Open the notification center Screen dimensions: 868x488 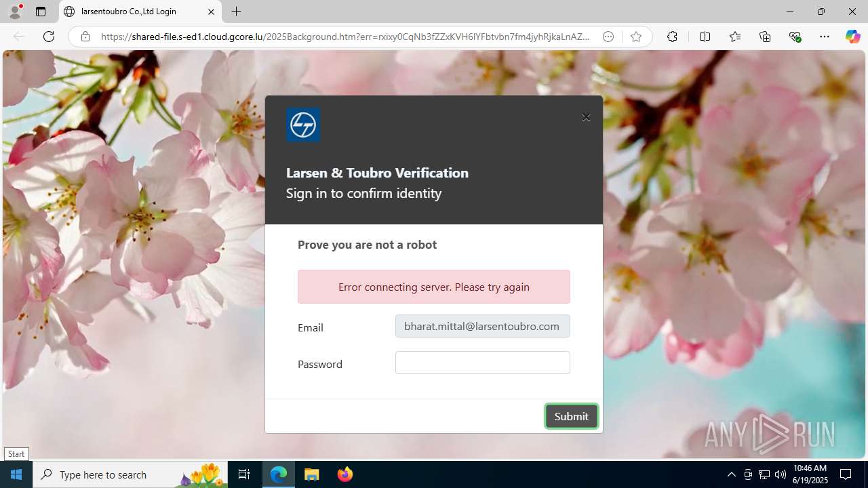coord(846,474)
